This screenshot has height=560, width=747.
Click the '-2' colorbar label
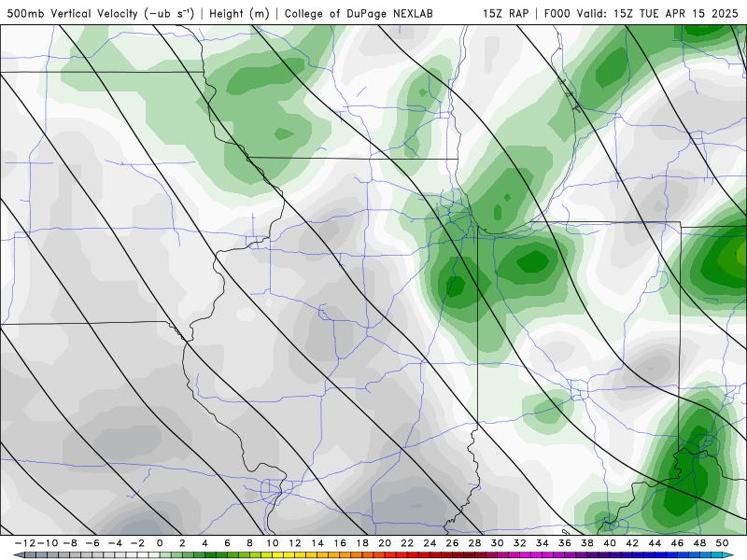137,543
